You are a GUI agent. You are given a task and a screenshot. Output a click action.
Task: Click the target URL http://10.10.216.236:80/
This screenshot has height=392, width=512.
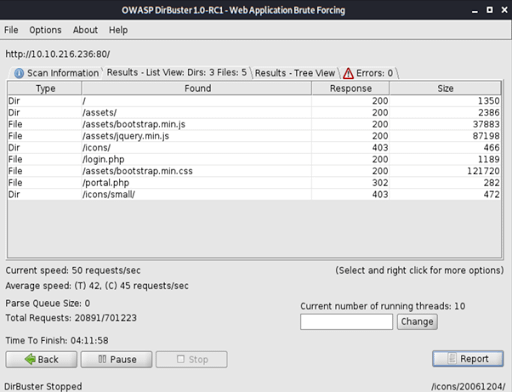(58, 54)
